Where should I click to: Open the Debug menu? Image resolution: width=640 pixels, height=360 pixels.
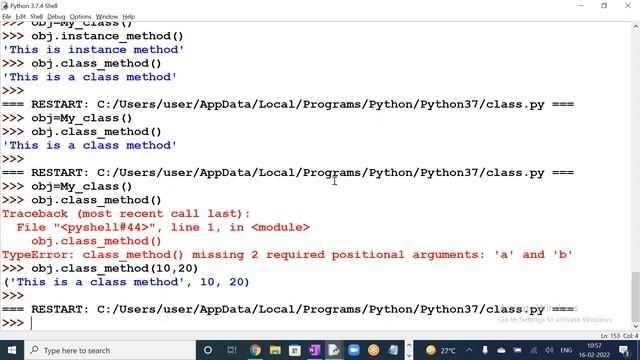[56, 17]
